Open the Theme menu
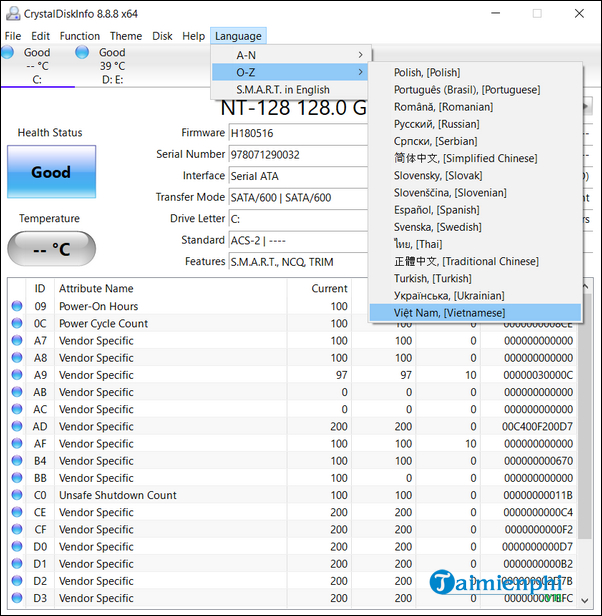The width and height of the screenshot is (602, 616). coord(126,36)
